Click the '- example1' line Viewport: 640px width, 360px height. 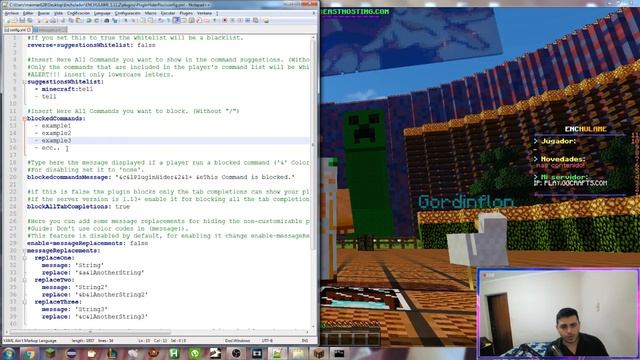(53, 126)
